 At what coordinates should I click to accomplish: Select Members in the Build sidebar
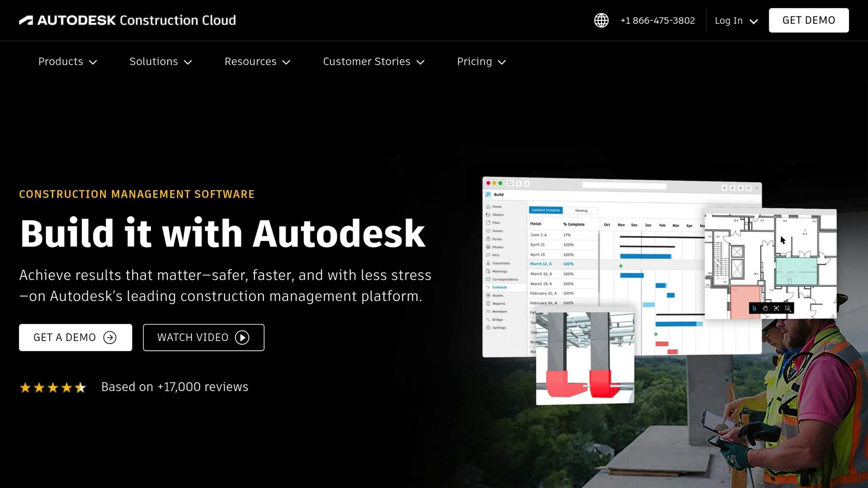coord(497,311)
